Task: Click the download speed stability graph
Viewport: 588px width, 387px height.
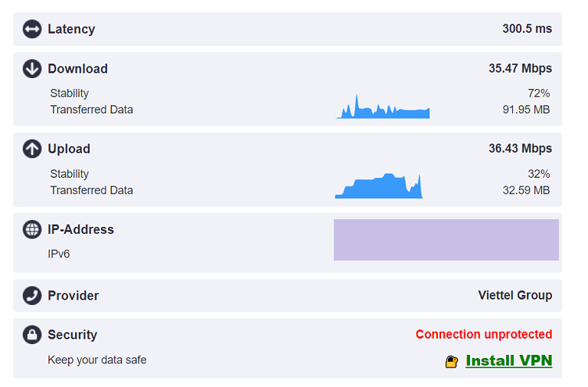Action: point(383,107)
